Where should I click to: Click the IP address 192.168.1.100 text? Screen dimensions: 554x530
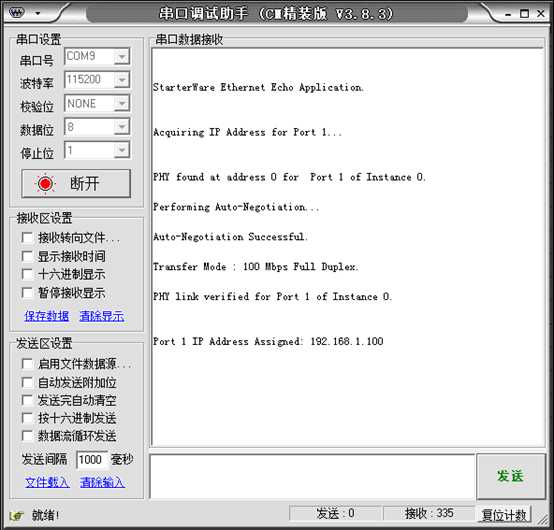point(347,341)
